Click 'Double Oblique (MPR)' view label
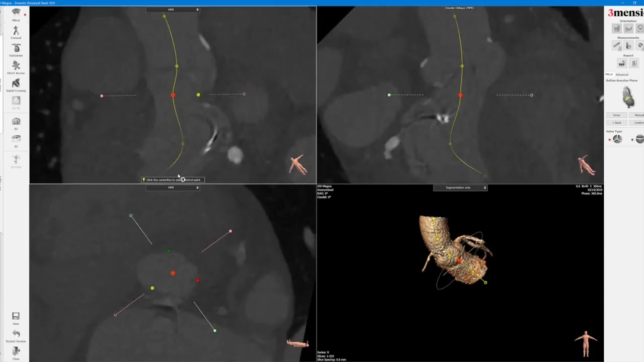 [459, 8]
